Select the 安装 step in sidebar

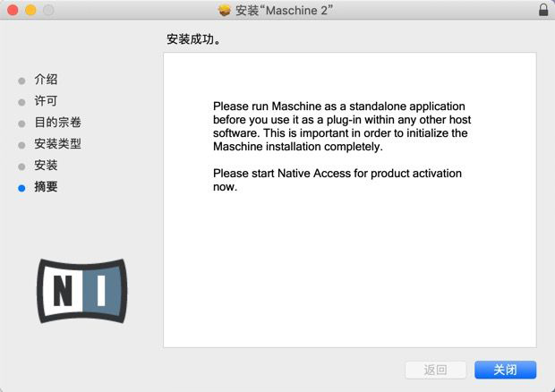pyautogui.click(x=46, y=166)
